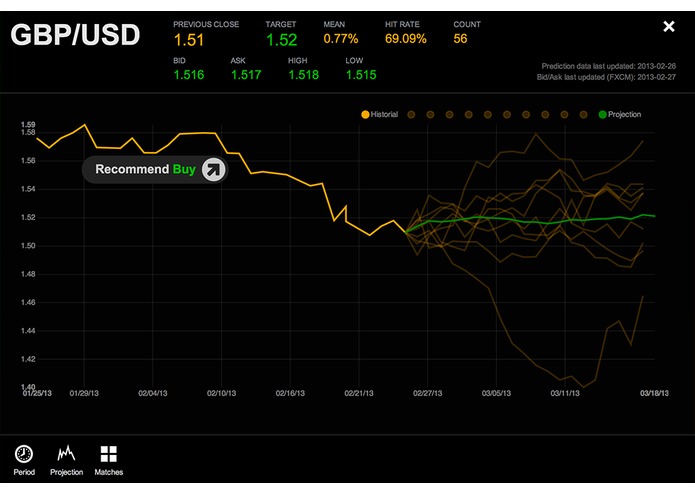Click the arrow icon in Recommend Buy
695x494 pixels.
tap(214, 169)
